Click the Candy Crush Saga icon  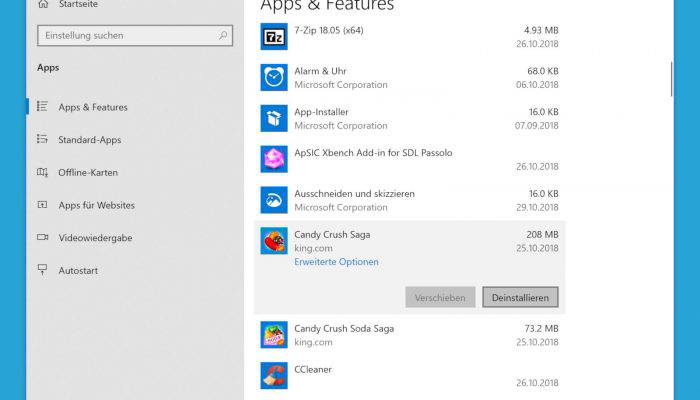point(274,241)
